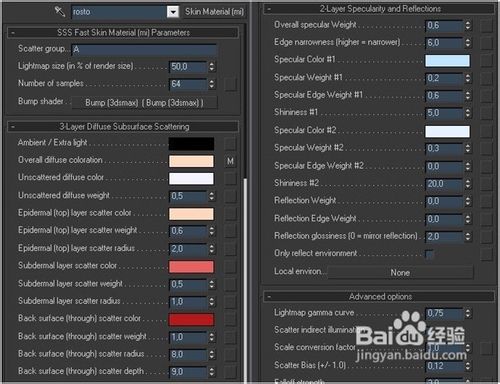Click map slot beside Specular Color #2
This screenshot has height=384, width=500.
[486, 131]
